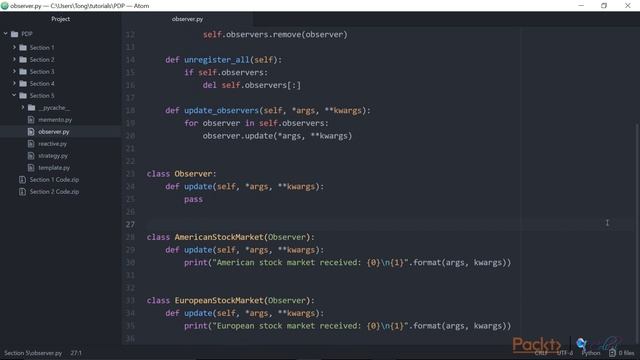Click 'class Observer:' text on line 23
Viewport: 640px width, 360px height.
coord(182,174)
